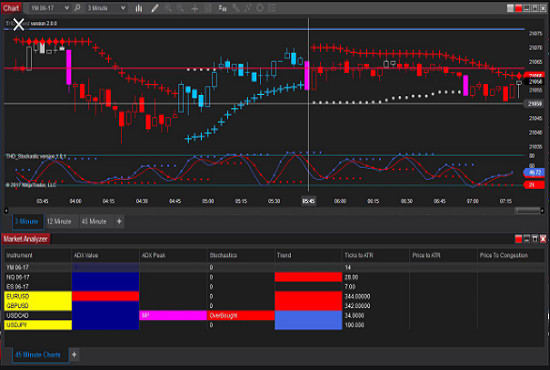The image size is (550, 370).
Task: Toggle the Chart Trader panel icon
Action: [x=208, y=8]
